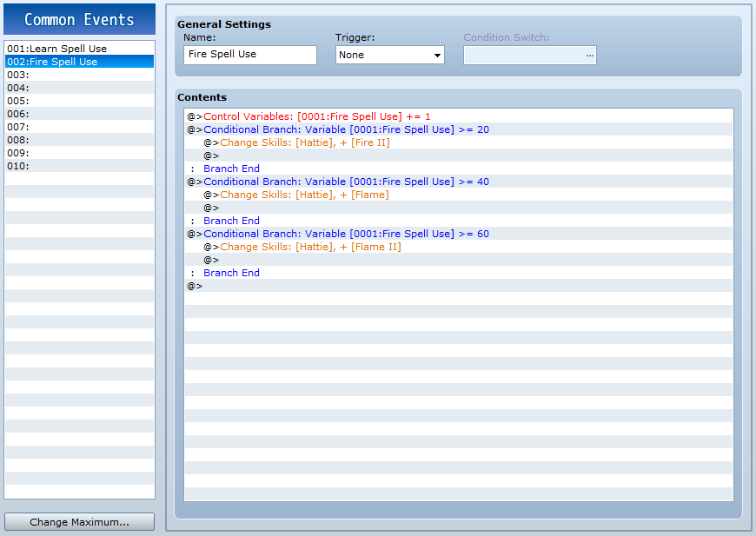Select empty common event slot 009
This screenshot has width=756, height=536.
80,153
